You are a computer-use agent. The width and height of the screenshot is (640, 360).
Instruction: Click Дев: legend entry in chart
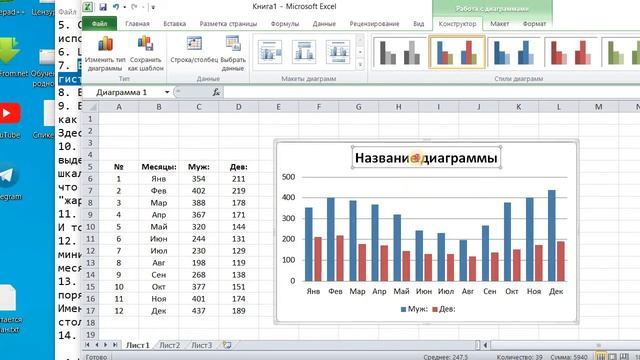pyautogui.click(x=444, y=309)
